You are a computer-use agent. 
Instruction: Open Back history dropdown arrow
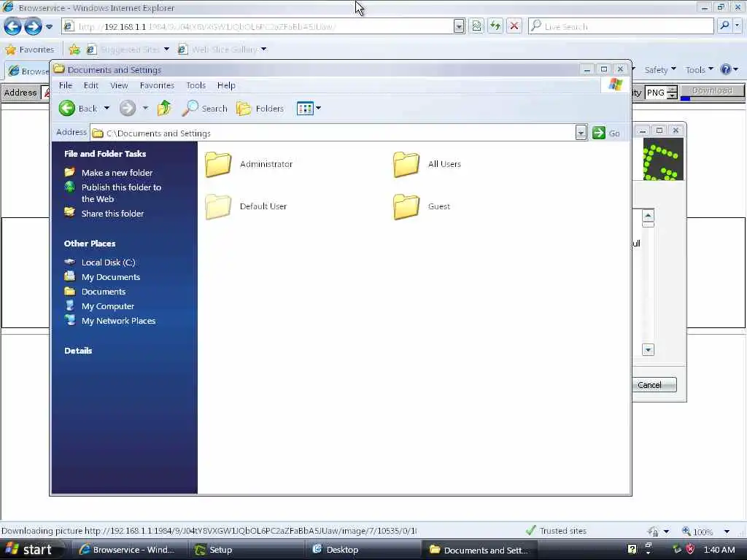coord(107,108)
